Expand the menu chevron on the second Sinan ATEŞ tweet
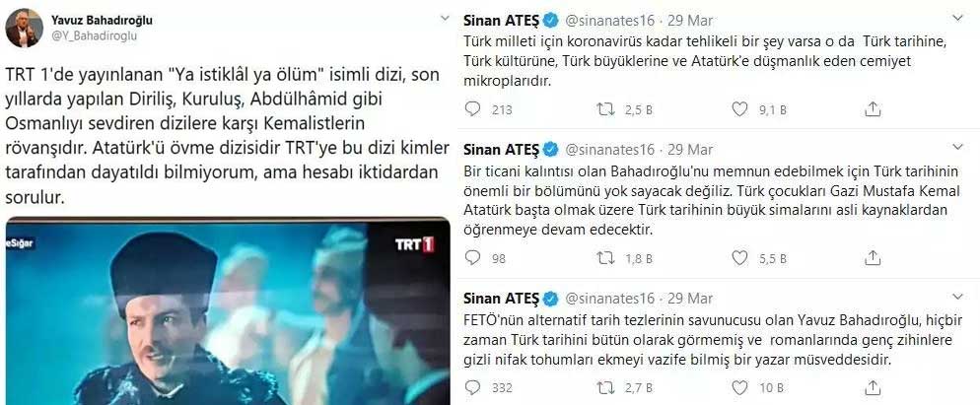The width and height of the screenshot is (980, 405). [957, 147]
